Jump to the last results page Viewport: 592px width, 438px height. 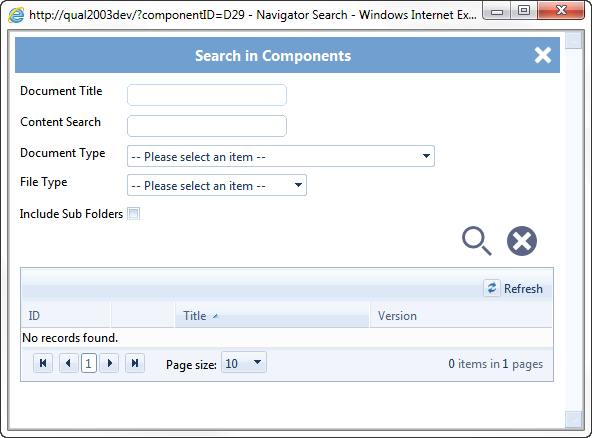(x=135, y=363)
